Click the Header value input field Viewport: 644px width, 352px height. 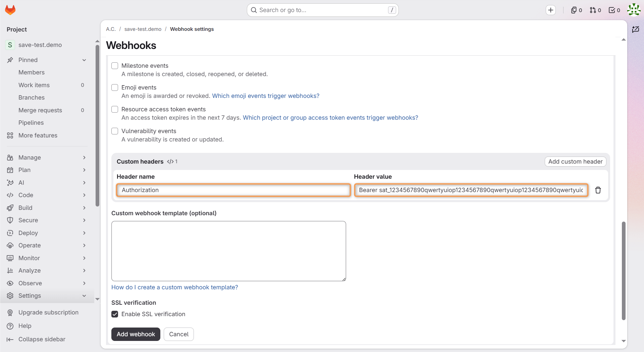coord(471,190)
